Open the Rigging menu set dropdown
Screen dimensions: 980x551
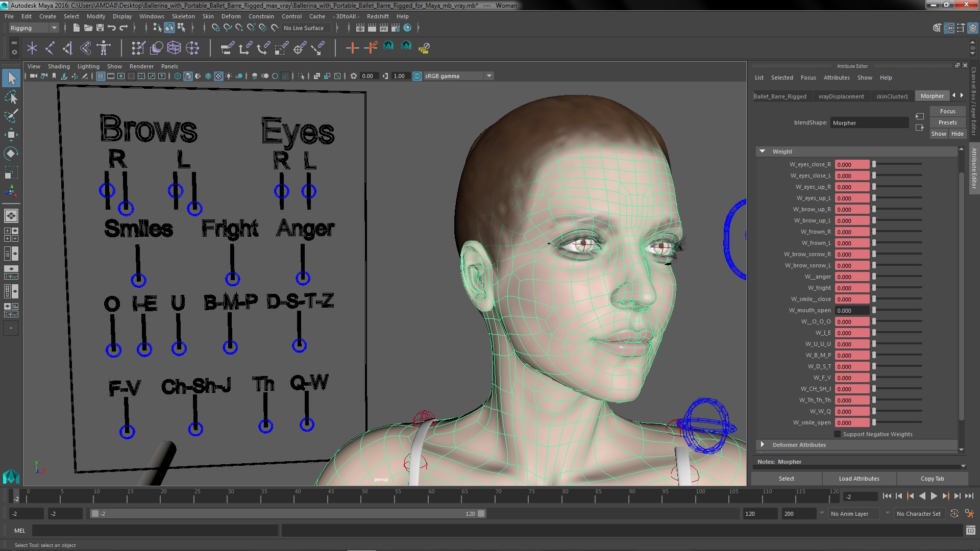click(x=33, y=28)
